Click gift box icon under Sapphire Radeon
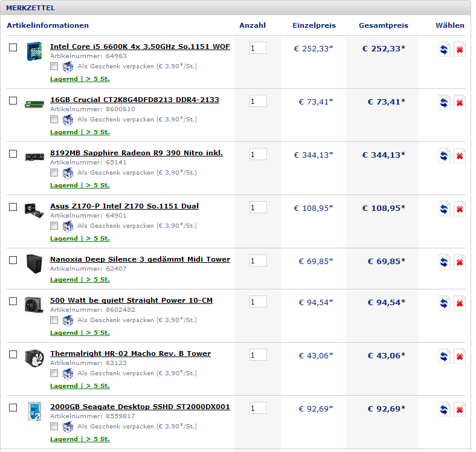The height and width of the screenshot is (452, 476). tap(68, 173)
